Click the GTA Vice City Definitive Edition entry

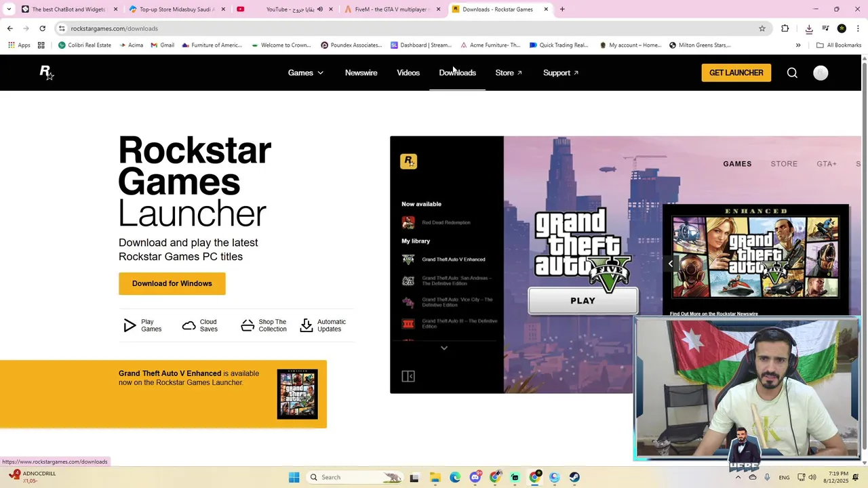pos(449,302)
